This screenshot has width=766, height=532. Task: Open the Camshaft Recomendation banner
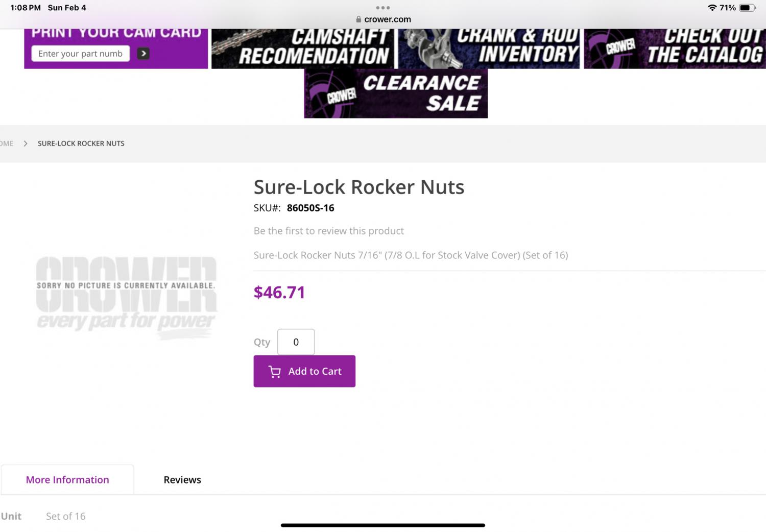coord(304,49)
